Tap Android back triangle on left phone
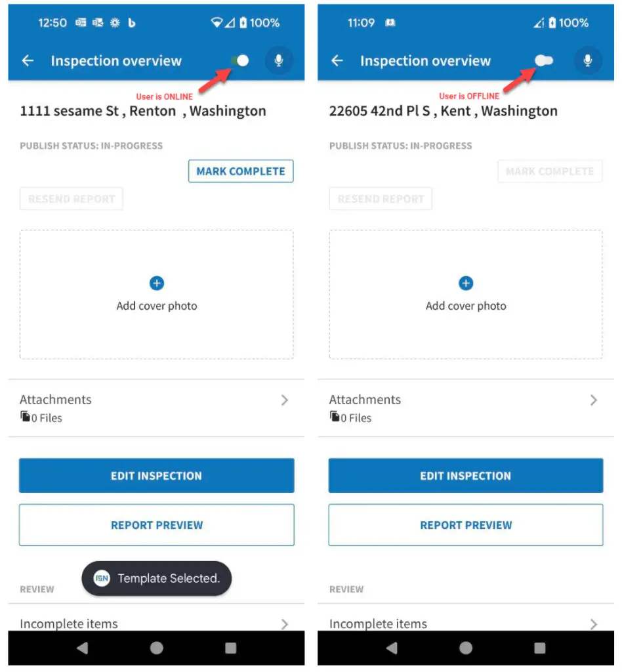This screenshot has height=672, width=622. tap(82, 648)
